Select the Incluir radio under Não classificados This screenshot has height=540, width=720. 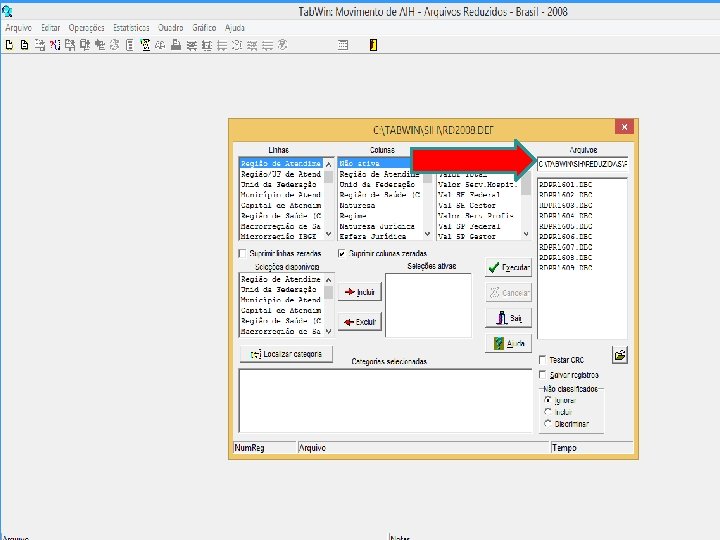(x=547, y=412)
